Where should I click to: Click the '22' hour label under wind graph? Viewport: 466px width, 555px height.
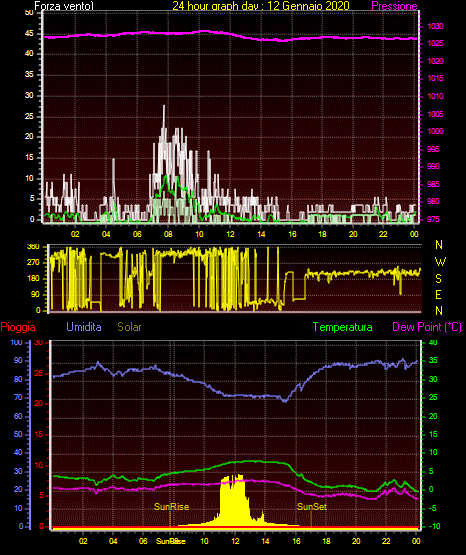point(383,234)
